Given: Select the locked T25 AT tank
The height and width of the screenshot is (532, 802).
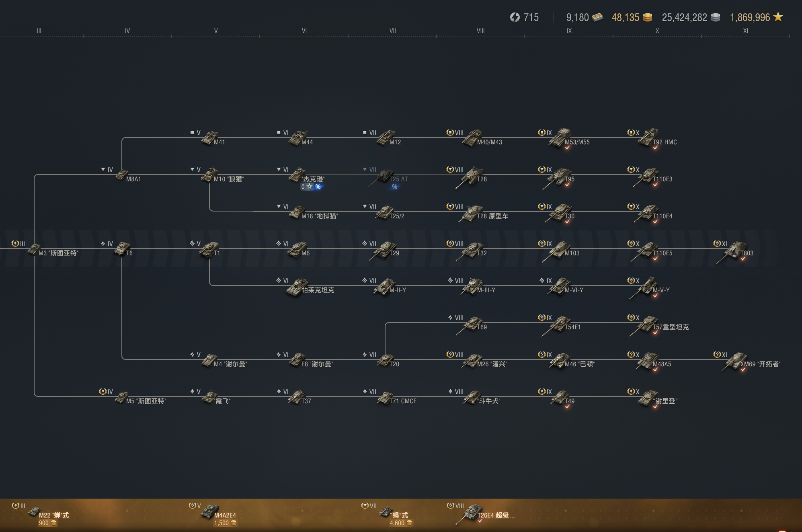Looking at the screenshot, I should tap(385, 176).
